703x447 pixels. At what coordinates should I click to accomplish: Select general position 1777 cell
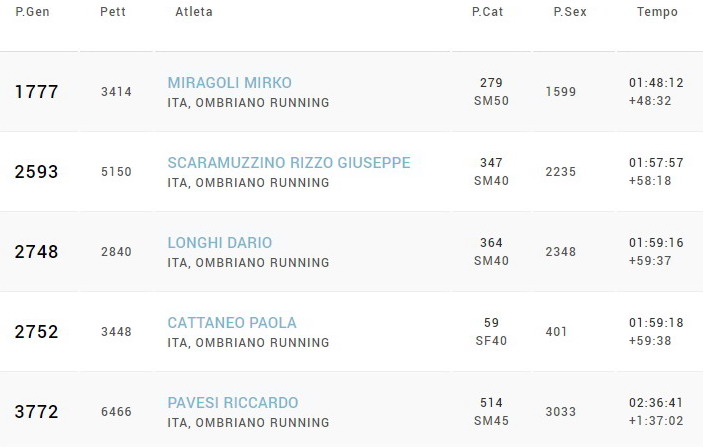(x=36, y=91)
